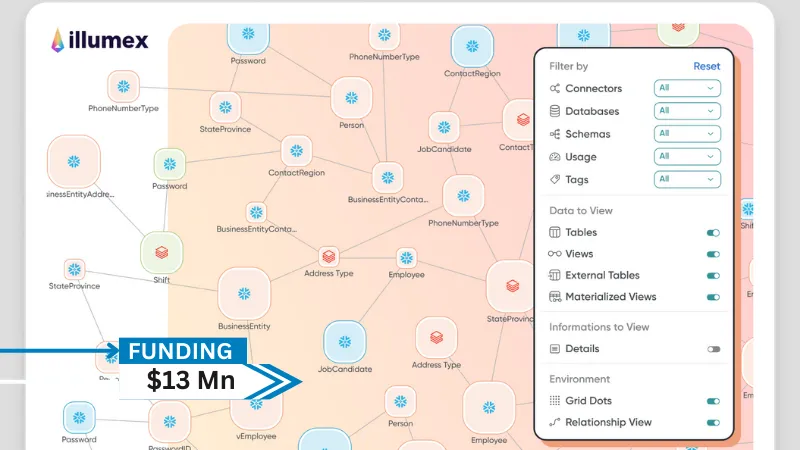Disable the Tables toggle
Viewport: 800px width, 450px height.
pos(713,233)
